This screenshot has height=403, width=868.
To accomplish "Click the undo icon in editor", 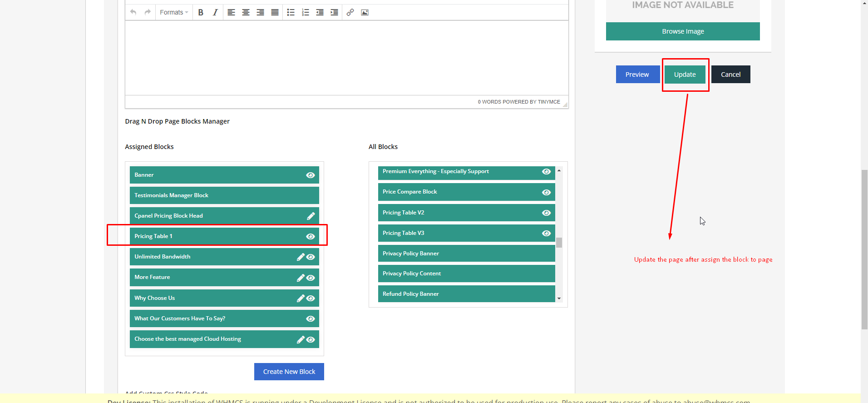I will (133, 12).
